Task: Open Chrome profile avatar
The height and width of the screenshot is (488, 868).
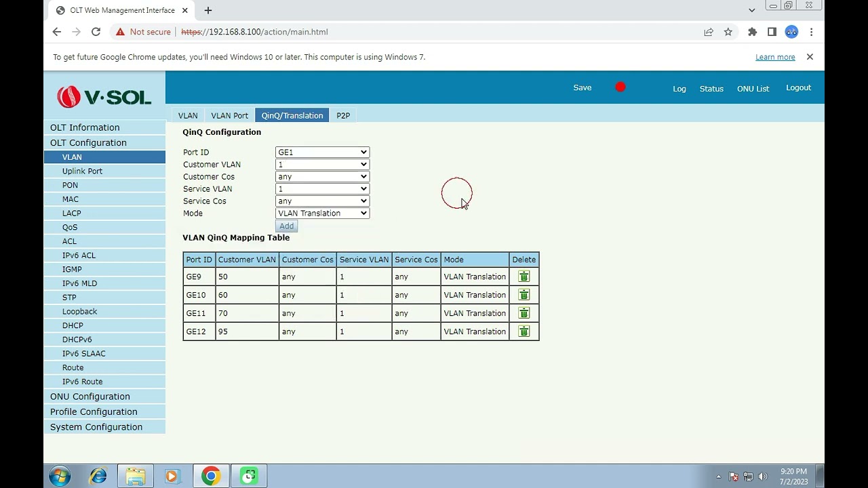Action: (x=791, y=32)
